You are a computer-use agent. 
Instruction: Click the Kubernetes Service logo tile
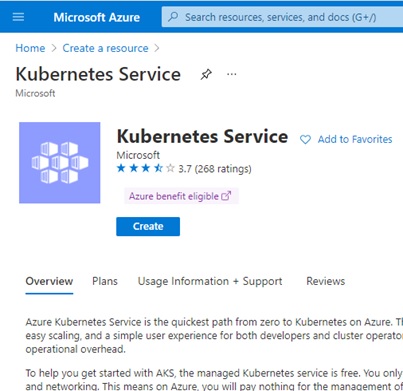pyautogui.click(x=60, y=163)
